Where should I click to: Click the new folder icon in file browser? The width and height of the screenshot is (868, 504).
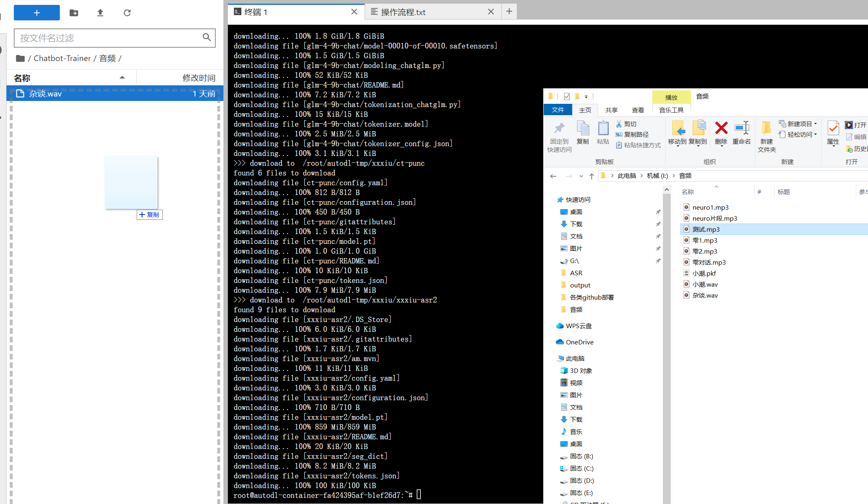(74, 13)
